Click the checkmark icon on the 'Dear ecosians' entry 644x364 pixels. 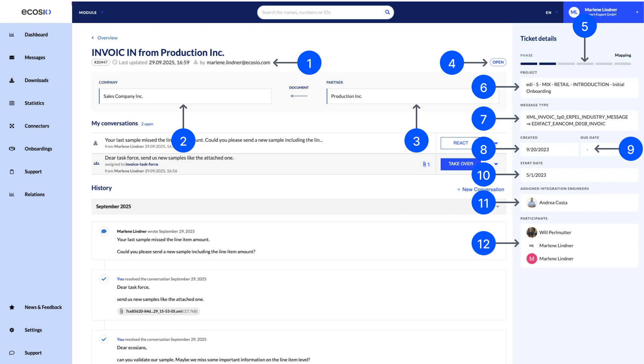(104, 339)
